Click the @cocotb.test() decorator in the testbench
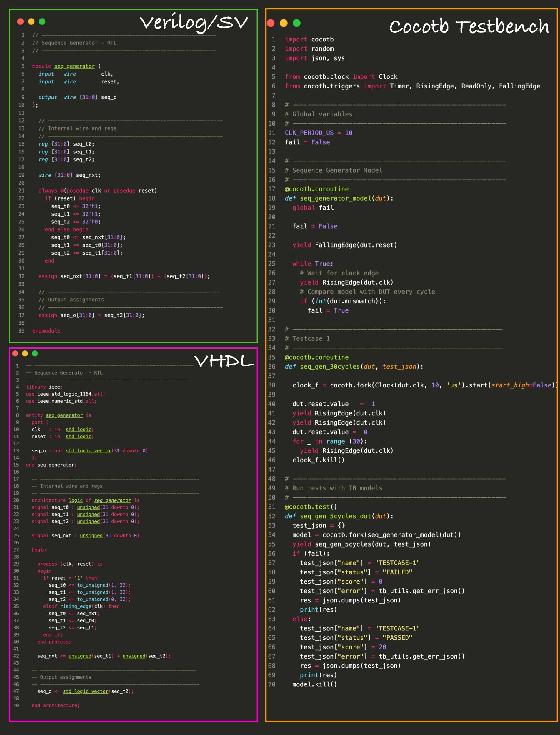This screenshot has height=735, width=560. click(311, 507)
